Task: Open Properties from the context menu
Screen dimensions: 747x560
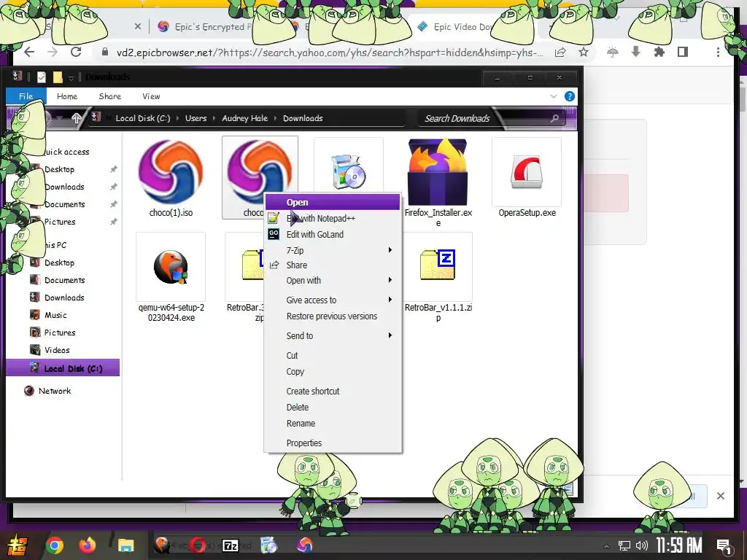Action: 333,443
